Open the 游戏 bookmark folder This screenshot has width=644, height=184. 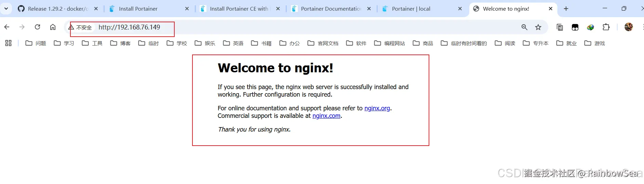[x=595, y=43]
